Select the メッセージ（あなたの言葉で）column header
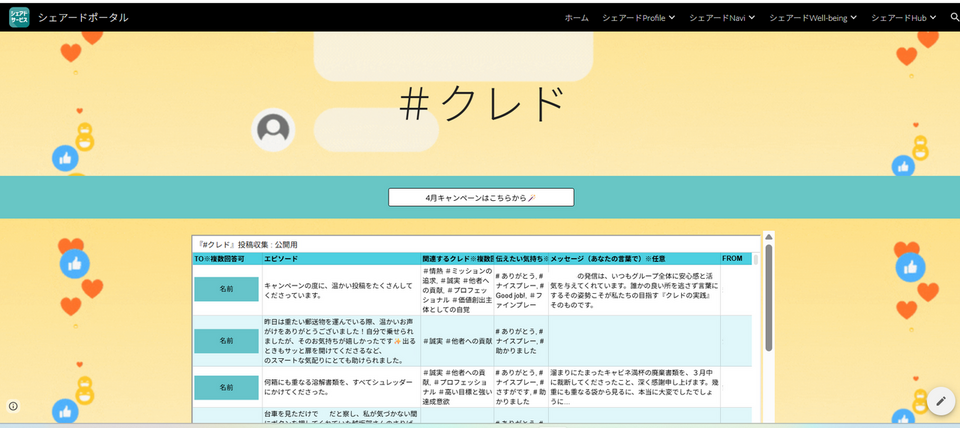960x428 pixels. coord(634,259)
